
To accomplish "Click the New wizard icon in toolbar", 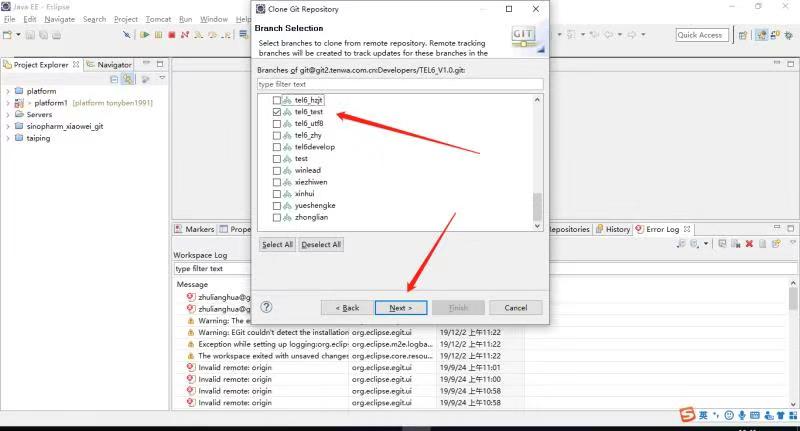I will 8,35.
